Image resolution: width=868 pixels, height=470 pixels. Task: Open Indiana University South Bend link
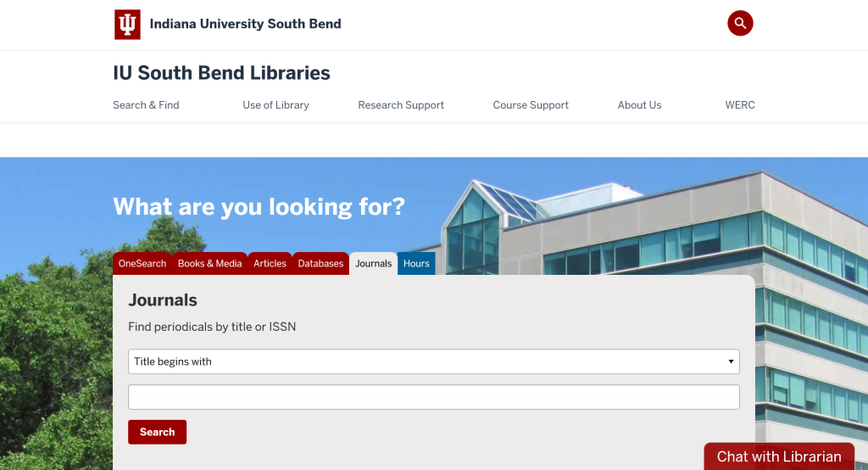[245, 24]
